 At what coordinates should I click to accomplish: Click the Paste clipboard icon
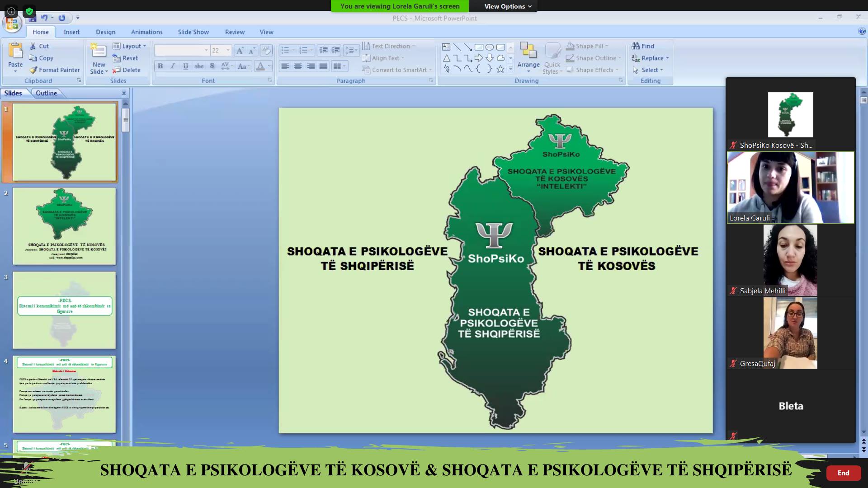point(15,51)
